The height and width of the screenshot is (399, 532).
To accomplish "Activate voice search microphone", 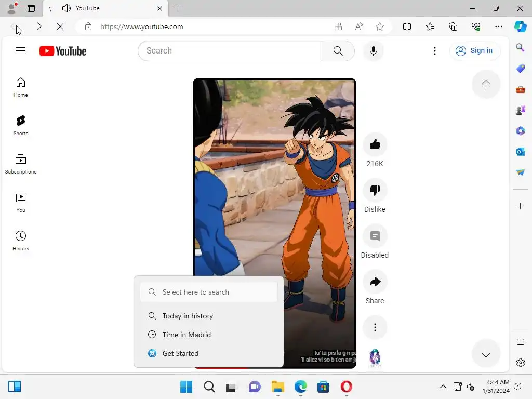I will click(373, 51).
